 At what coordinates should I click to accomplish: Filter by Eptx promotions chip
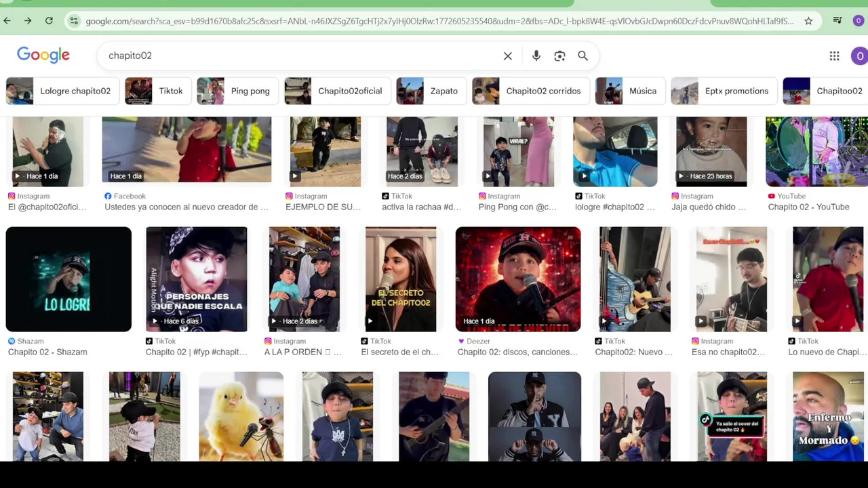point(723,91)
